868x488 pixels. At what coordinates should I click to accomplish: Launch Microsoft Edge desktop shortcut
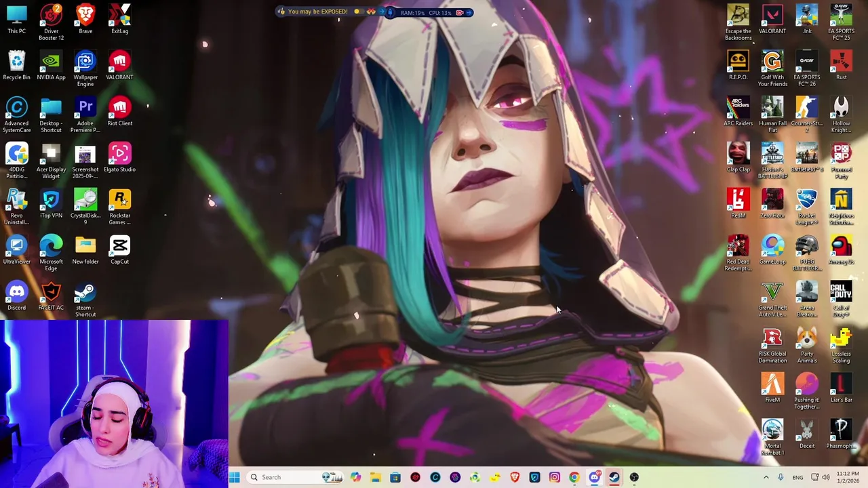(51, 253)
